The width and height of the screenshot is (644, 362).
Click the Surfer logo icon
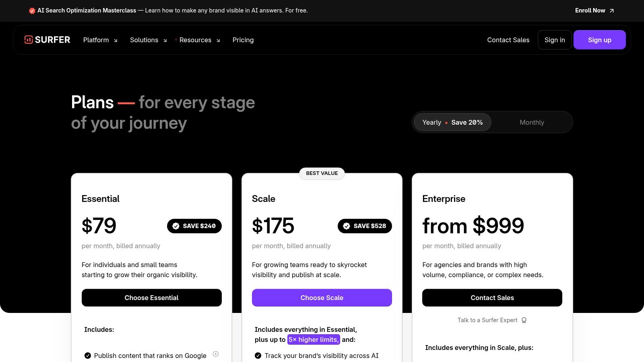tap(29, 39)
